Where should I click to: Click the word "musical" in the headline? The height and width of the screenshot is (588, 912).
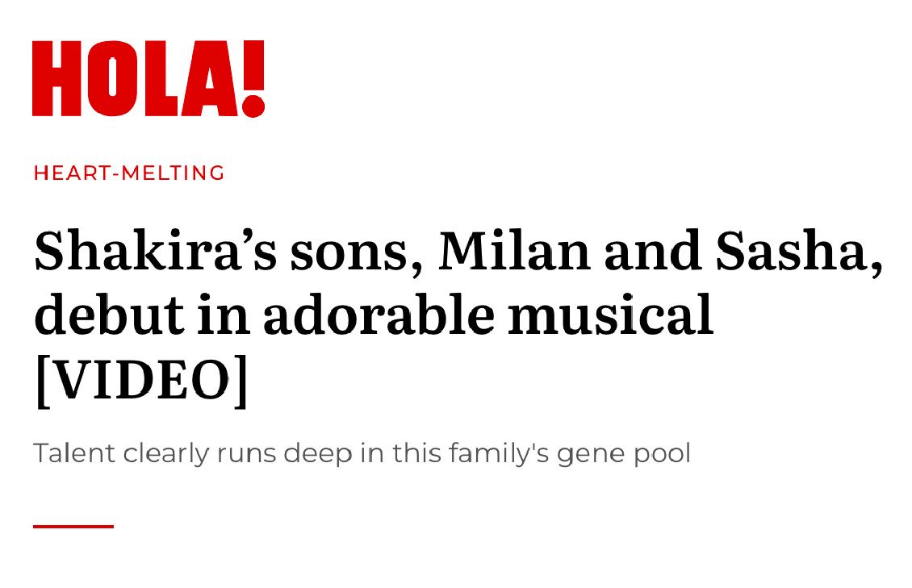pos(611,315)
